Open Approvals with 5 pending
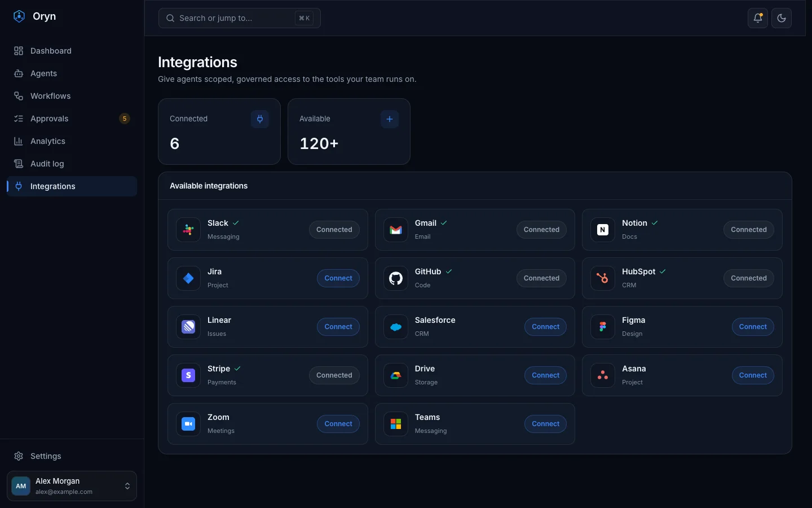This screenshot has height=508, width=812. pos(72,119)
